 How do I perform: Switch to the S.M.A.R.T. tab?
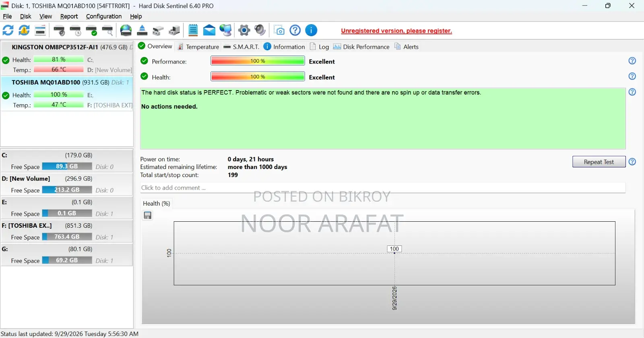pos(242,47)
